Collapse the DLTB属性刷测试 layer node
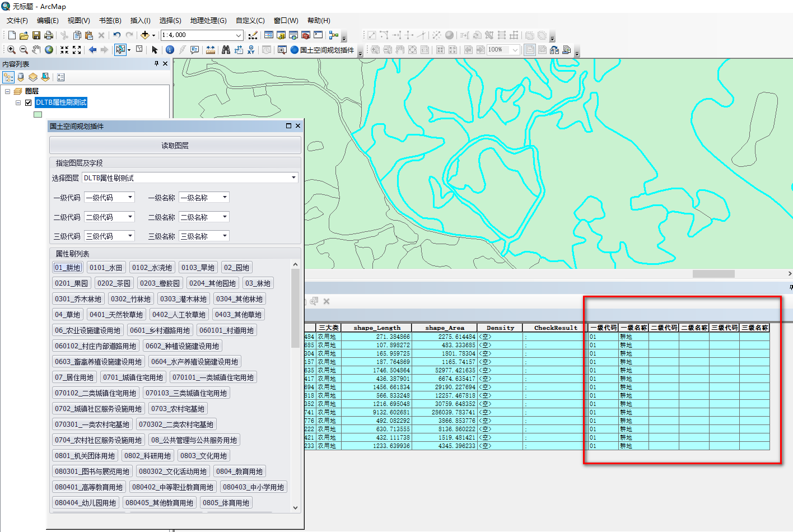The width and height of the screenshot is (793, 532). tap(18, 102)
